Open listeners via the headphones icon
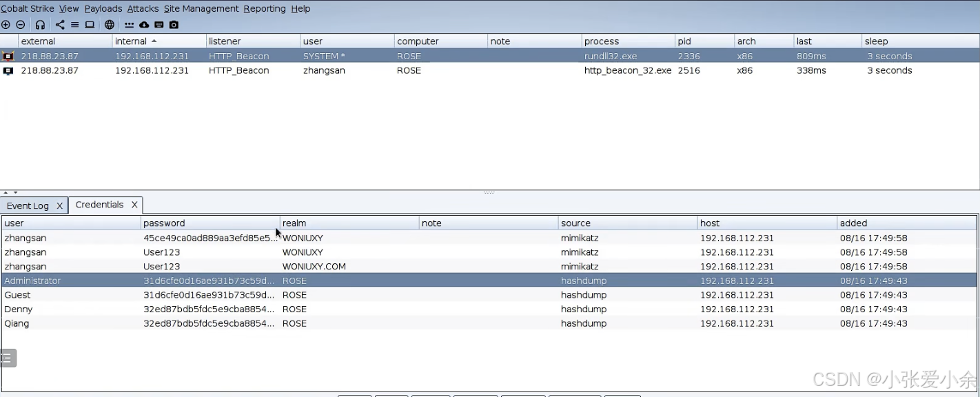980x397 pixels. coord(40,25)
